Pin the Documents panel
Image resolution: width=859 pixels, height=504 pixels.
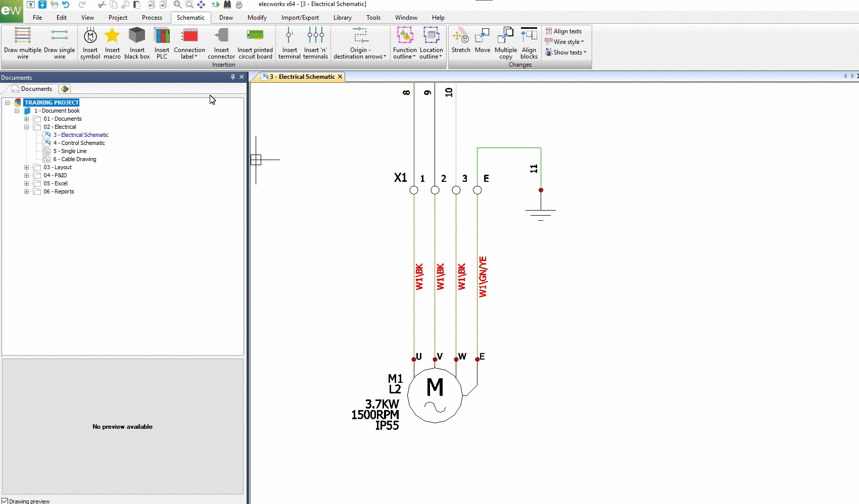233,77
